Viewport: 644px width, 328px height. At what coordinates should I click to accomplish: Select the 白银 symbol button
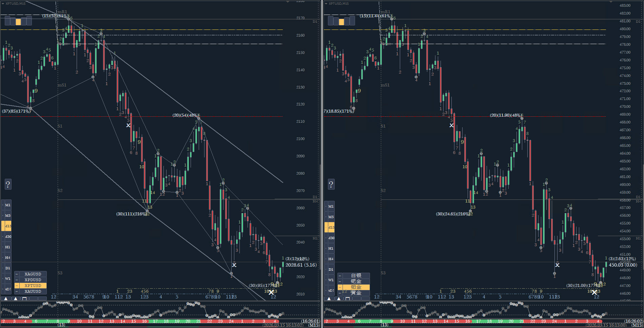point(356,275)
